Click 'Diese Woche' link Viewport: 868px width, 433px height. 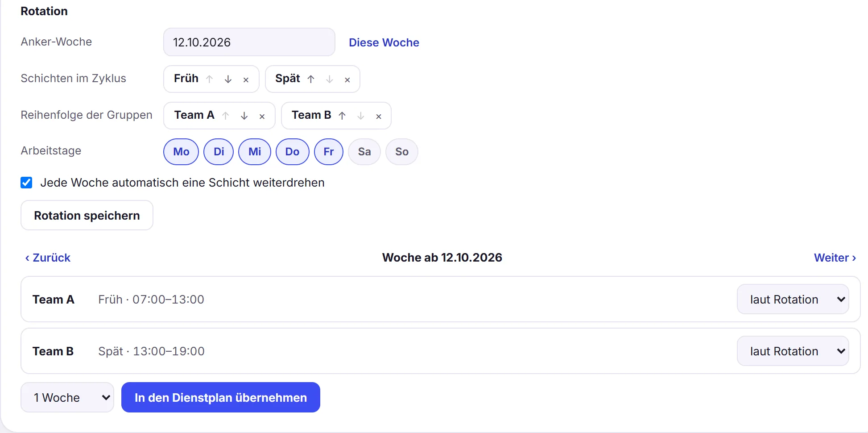coord(384,42)
